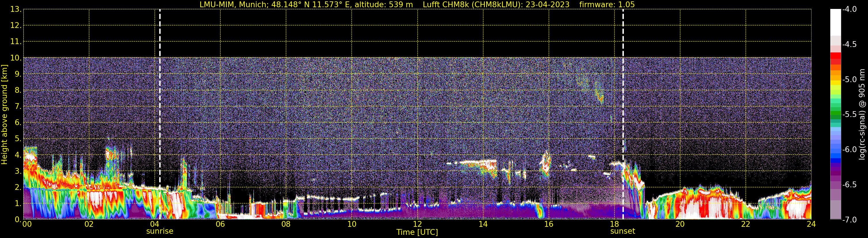Click the '24' time axis tick label
Image resolution: width=868 pixels, height=238 pixels.
pos(811,224)
